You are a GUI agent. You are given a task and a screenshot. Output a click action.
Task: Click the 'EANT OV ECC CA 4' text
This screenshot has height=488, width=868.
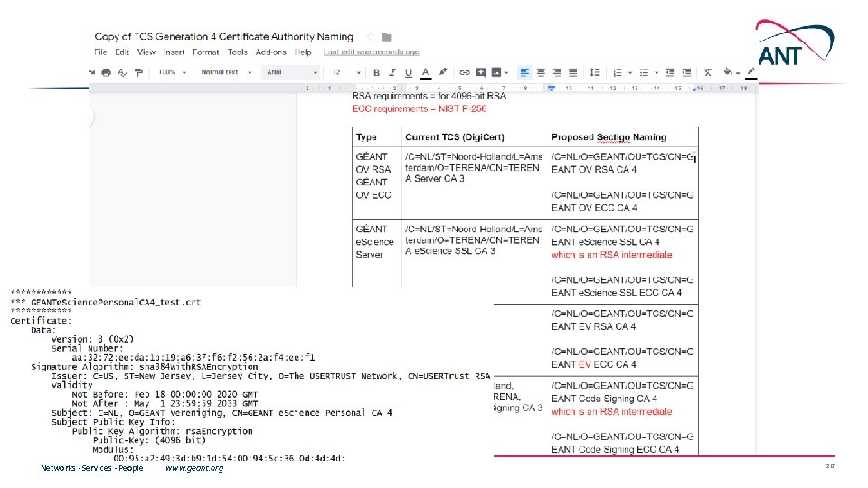coord(595,208)
